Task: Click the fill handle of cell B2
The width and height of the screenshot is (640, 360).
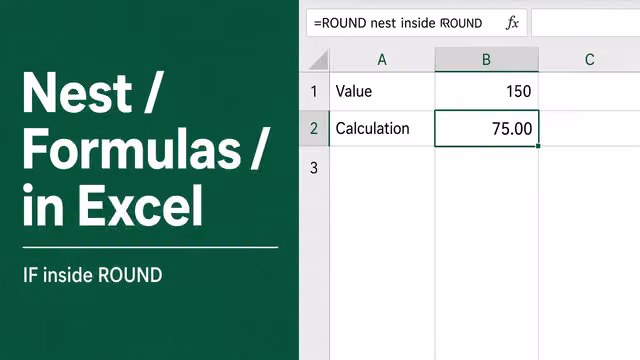Action: [x=538, y=146]
